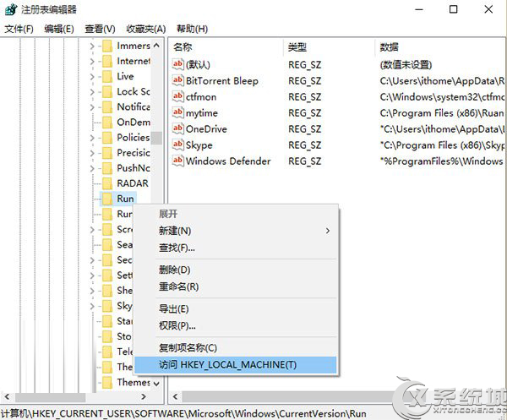Expand the Live tree node
The width and height of the screenshot is (507, 420).
point(92,77)
